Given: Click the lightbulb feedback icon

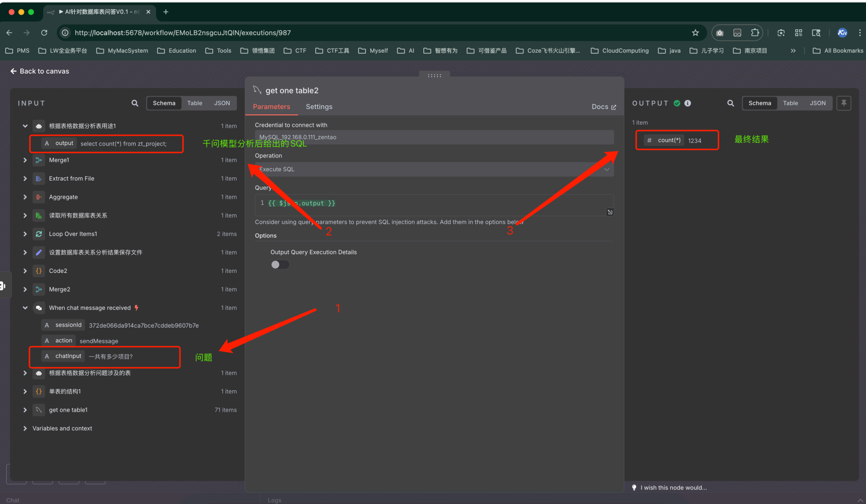Looking at the screenshot, I should pyautogui.click(x=634, y=488).
